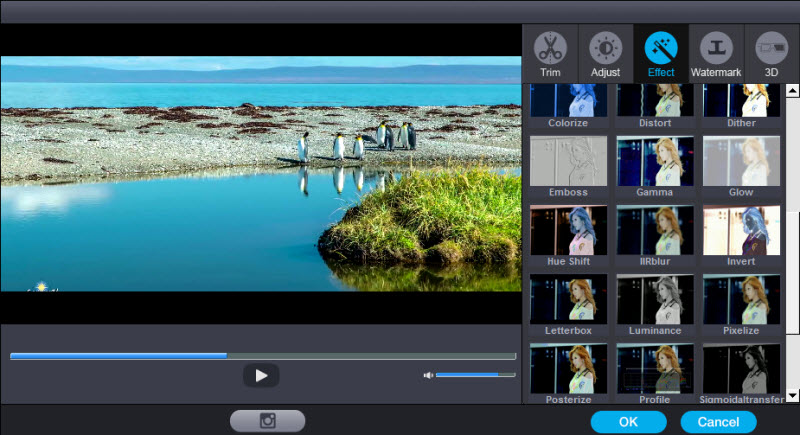Screen dimensions: 800x435
Task: Select the Glow effect thumbnail
Action: pyautogui.click(x=741, y=160)
